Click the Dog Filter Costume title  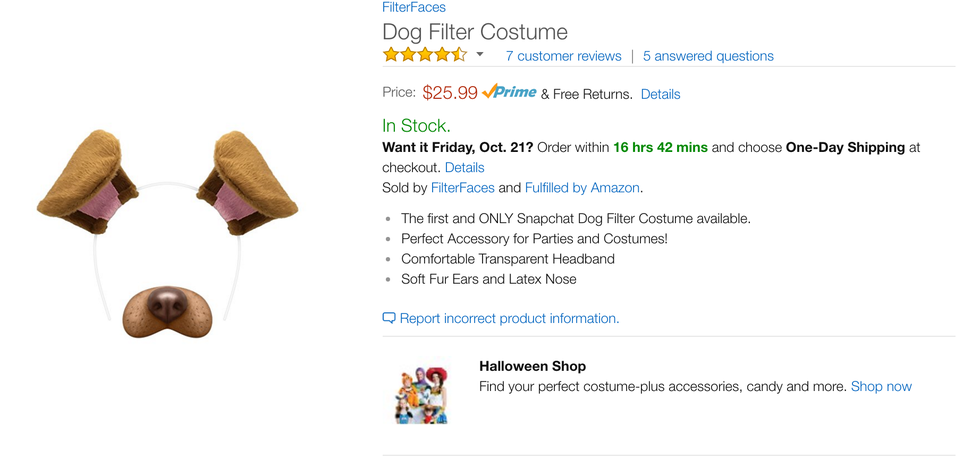click(475, 31)
